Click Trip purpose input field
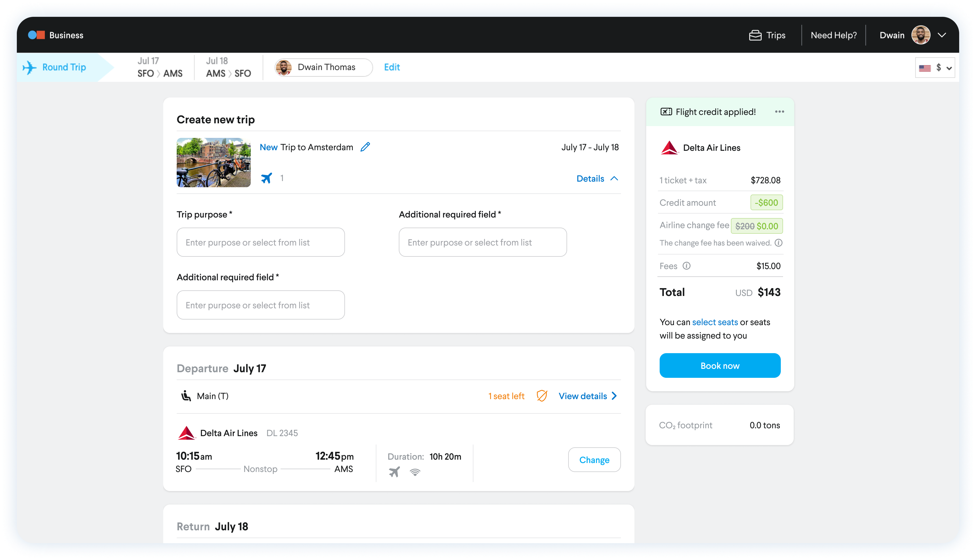This screenshot has width=976, height=560. point(260,242)
